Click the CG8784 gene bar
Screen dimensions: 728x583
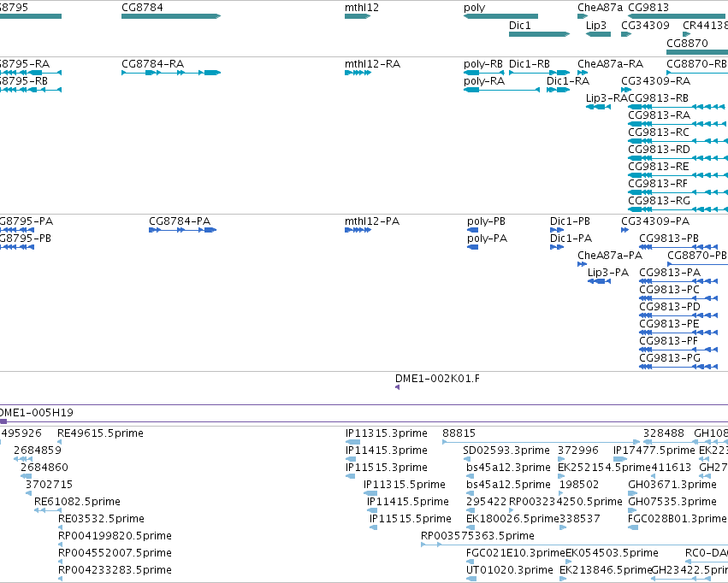pyautogui.click(x=171, y=16)
